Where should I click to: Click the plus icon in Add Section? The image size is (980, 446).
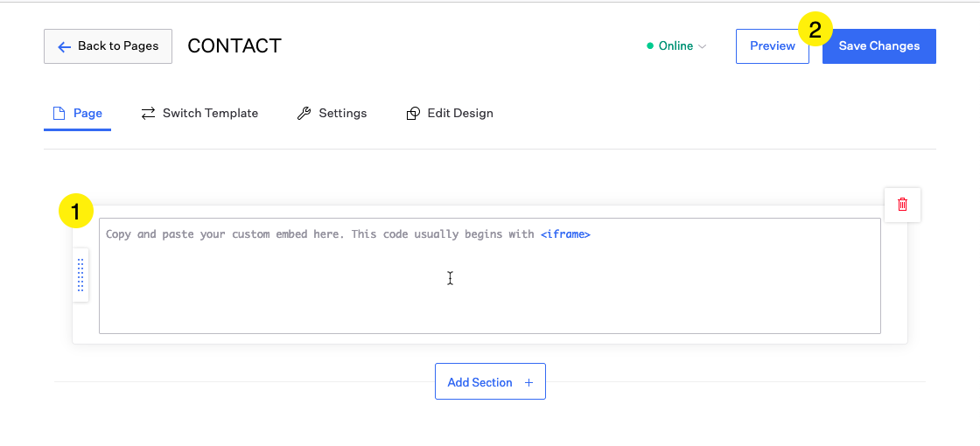coord(528,382)
